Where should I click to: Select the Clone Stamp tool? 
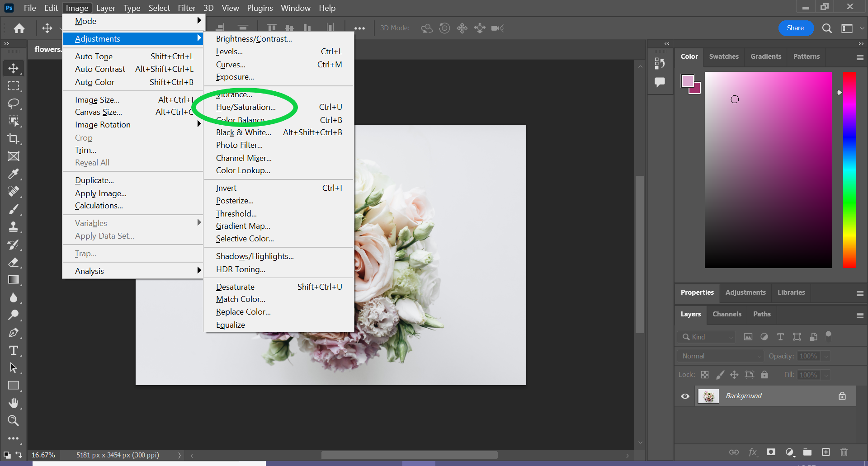(x=13, y=227)
